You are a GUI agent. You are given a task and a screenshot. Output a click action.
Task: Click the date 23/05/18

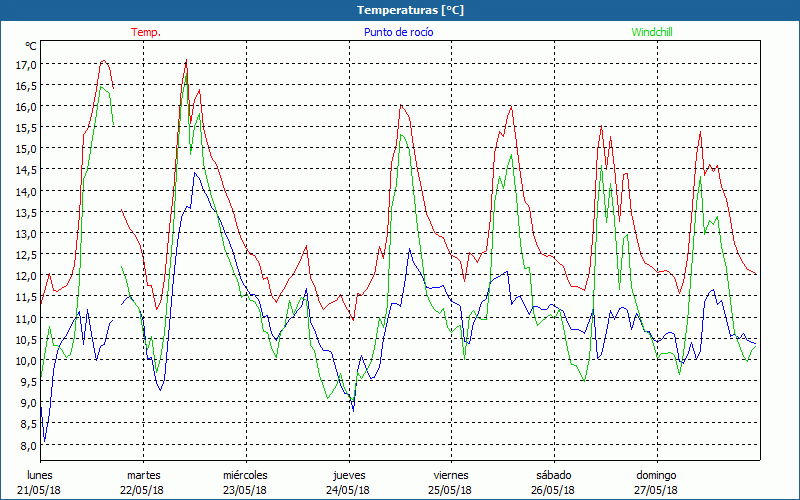coord(245,490)
